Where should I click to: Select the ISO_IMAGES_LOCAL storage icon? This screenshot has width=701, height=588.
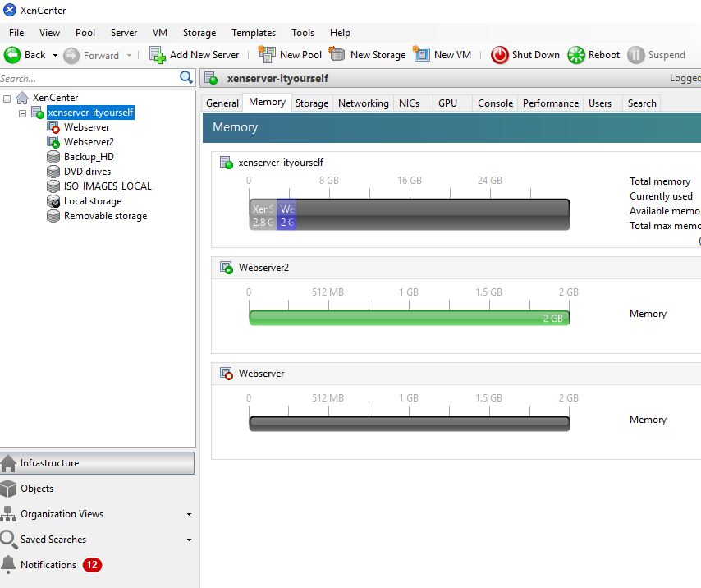pos(53,186)
